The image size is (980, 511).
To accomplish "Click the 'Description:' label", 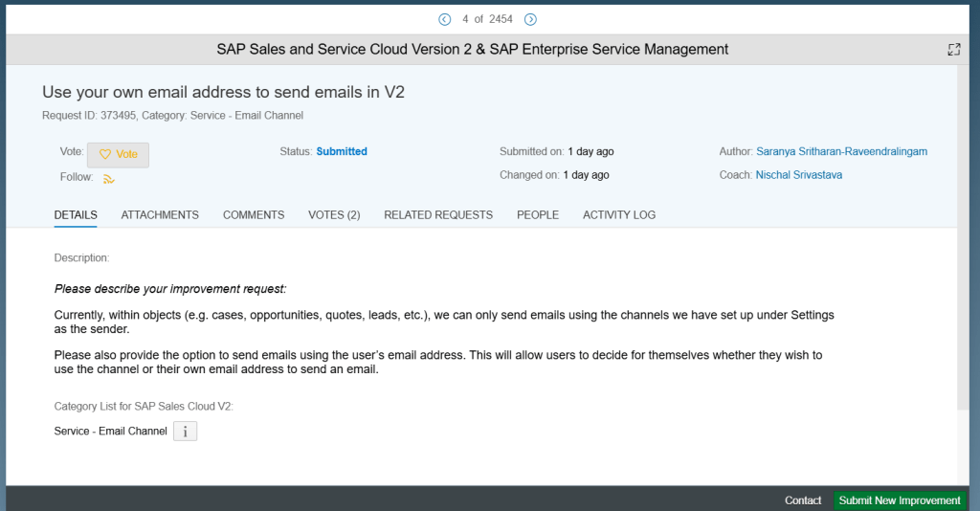I will (81, 258).
